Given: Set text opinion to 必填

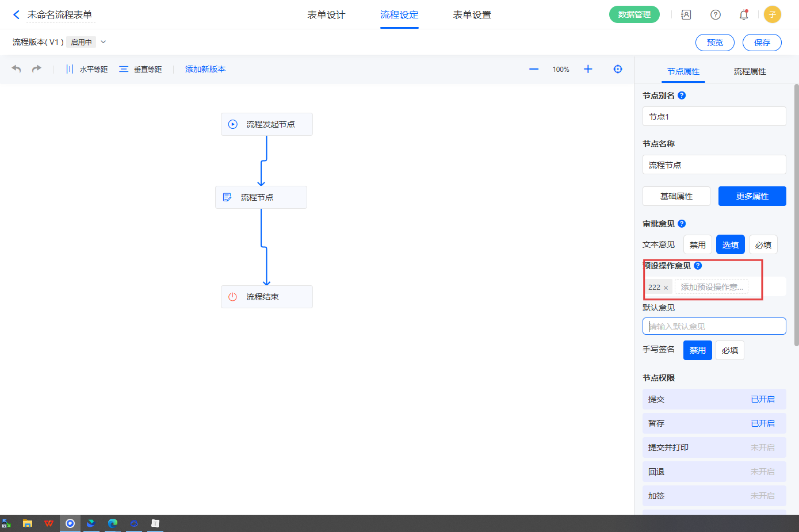Looking at the screenshot, I should 763,244.
